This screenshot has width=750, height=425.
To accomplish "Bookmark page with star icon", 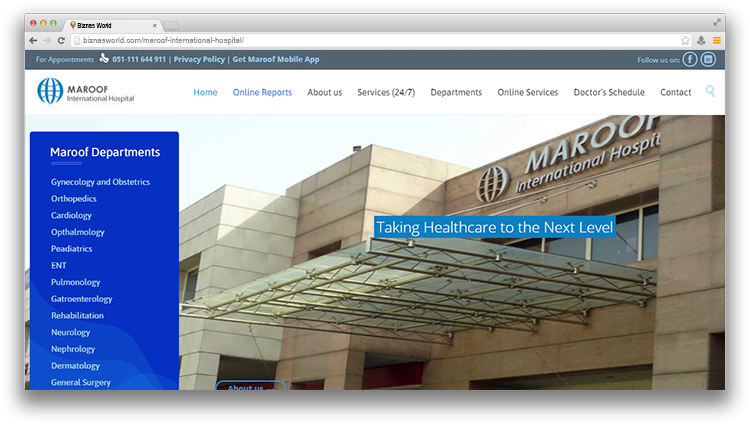I will tap(685, 40).
